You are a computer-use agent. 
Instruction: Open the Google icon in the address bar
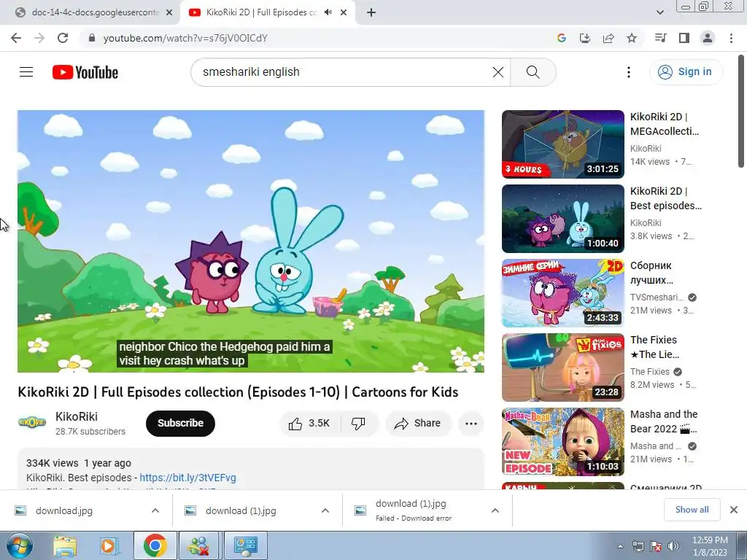(x=561, y=38)
